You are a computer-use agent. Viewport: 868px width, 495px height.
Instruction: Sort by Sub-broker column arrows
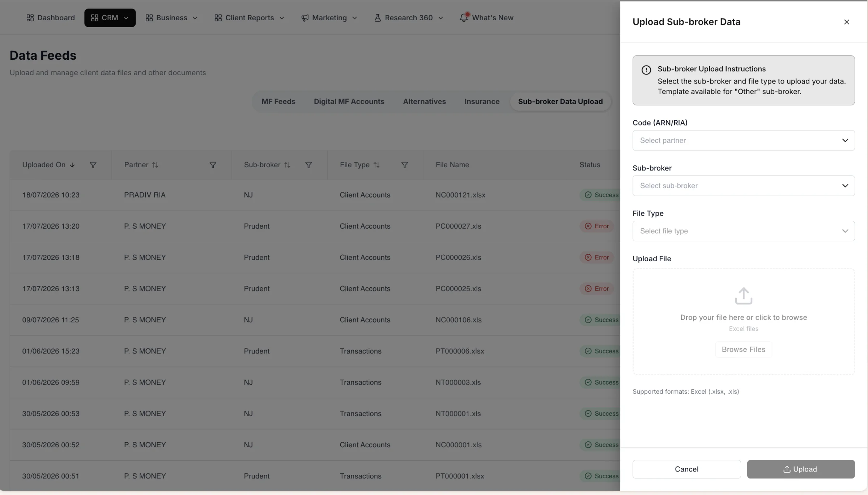click(x=287, y=165)
